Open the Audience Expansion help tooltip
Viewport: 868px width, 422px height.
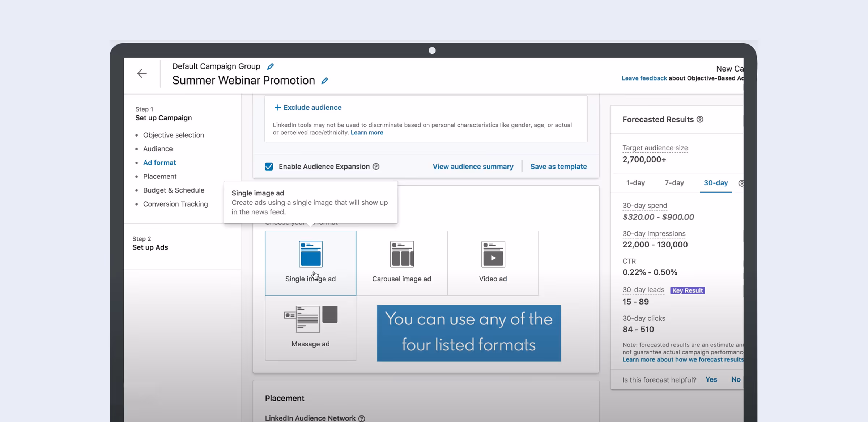pyautogui.click(x=376, y=167)
